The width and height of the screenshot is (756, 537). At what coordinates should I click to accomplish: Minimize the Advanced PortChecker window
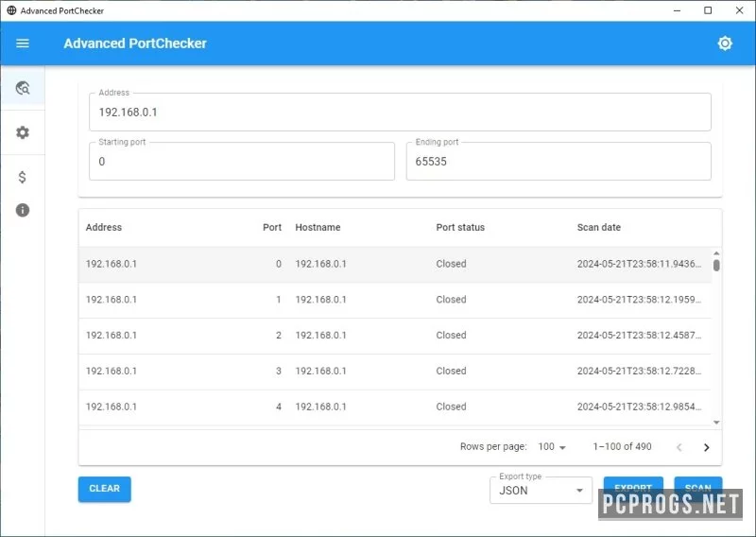(x=677, y=10)
